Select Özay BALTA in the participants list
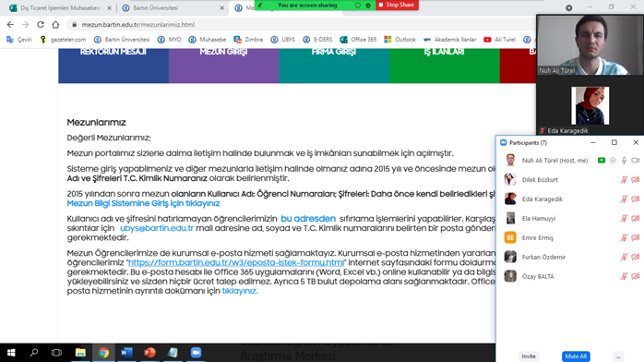Image resolution: width=644 pixels, height=362 pixels. pos(569,276)
